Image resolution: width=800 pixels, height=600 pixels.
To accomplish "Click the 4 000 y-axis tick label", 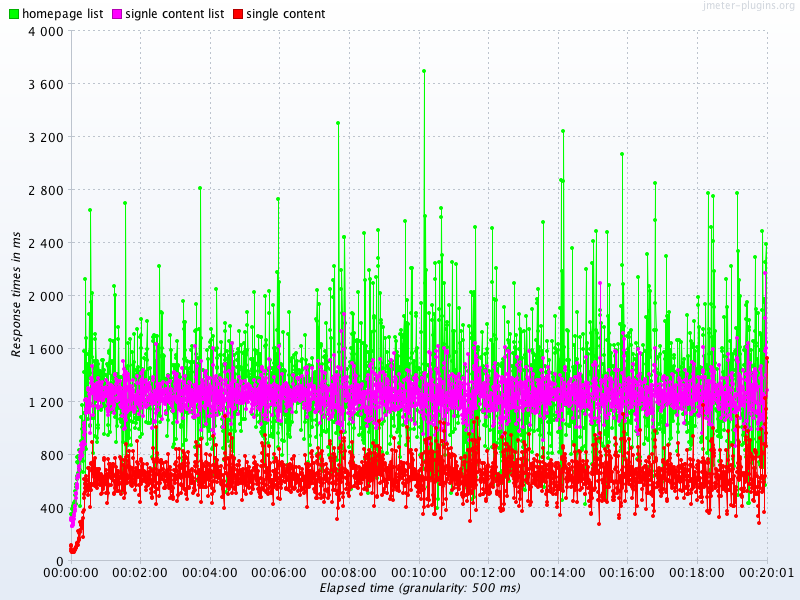I will (x=46, y=32).
